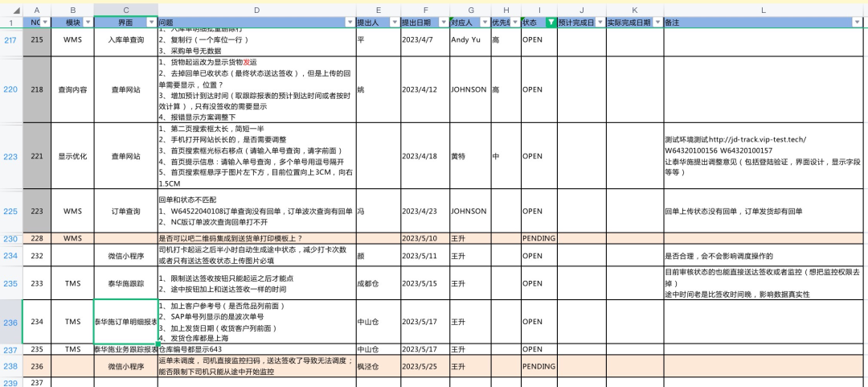This screenshot has width=868, height=387.
Task: Click the PENDING status cell in row 230
Action: pos(538,238)
